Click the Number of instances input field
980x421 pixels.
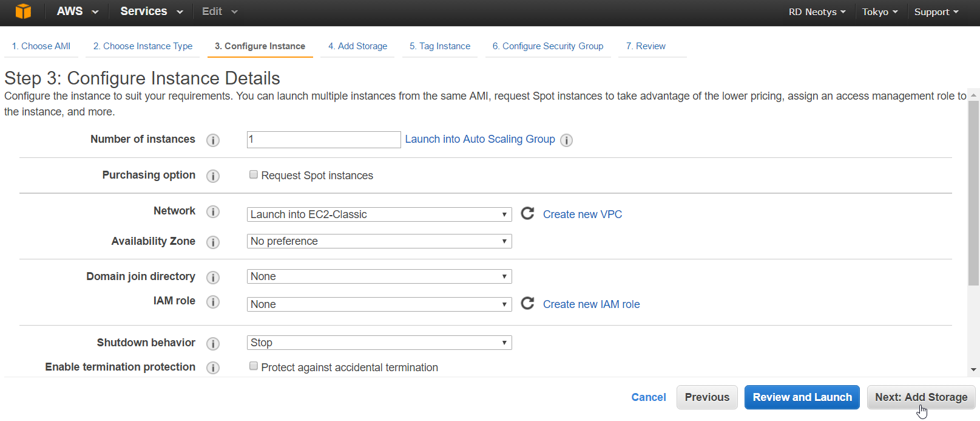click(324, 140)
